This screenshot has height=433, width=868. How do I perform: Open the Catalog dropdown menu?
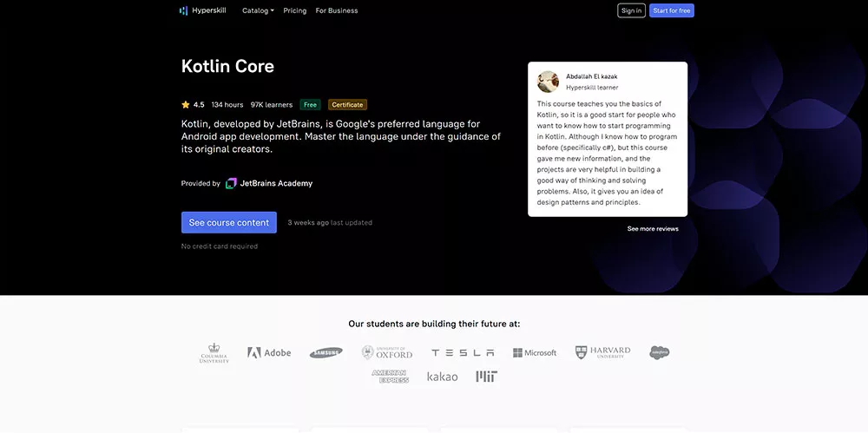pos(258,10)
